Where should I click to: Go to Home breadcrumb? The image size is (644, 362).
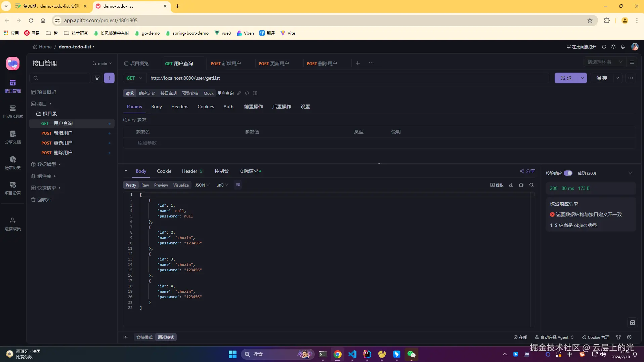coord(42,47)
